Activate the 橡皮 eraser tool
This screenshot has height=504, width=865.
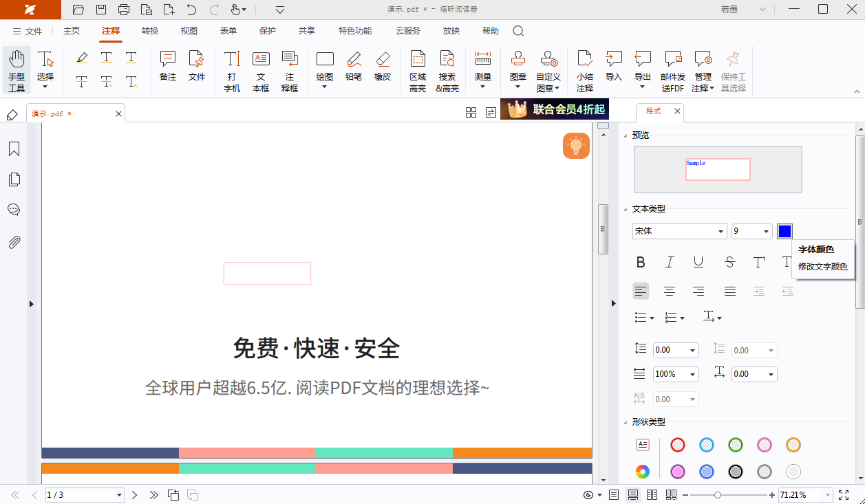click(383, 69)
